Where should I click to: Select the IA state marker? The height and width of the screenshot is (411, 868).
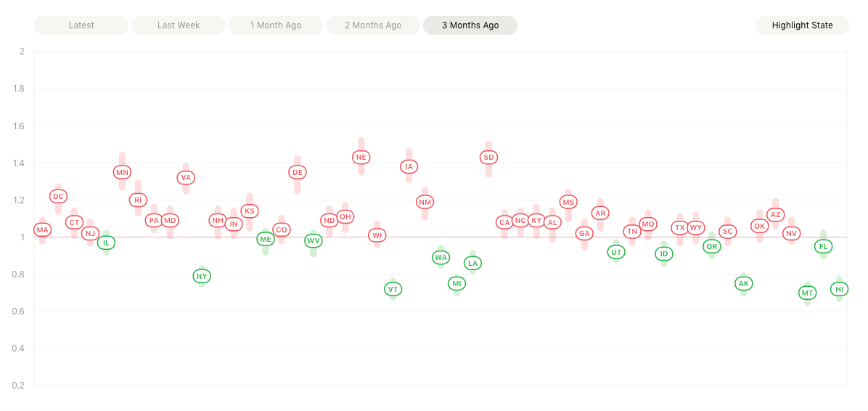[409, 166]
